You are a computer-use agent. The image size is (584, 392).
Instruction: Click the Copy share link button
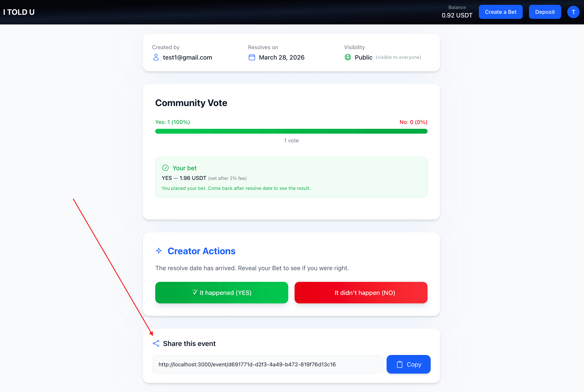408,364
